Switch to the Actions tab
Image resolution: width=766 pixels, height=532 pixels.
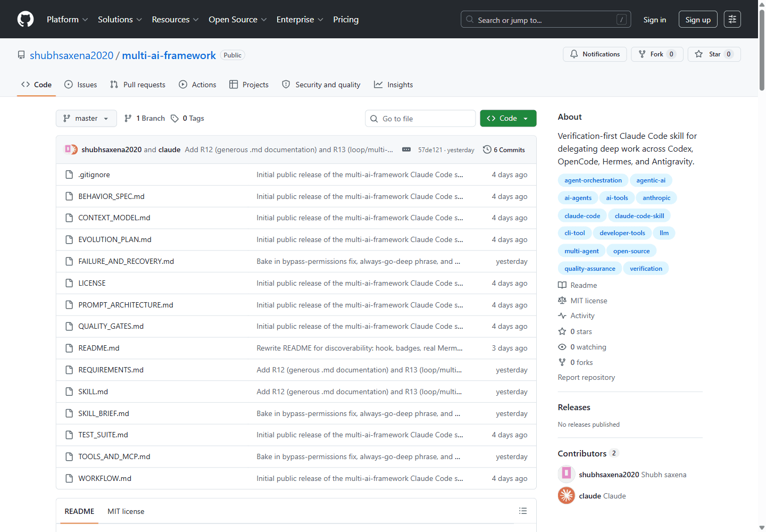pyautogui.click(x=198, y=85)
